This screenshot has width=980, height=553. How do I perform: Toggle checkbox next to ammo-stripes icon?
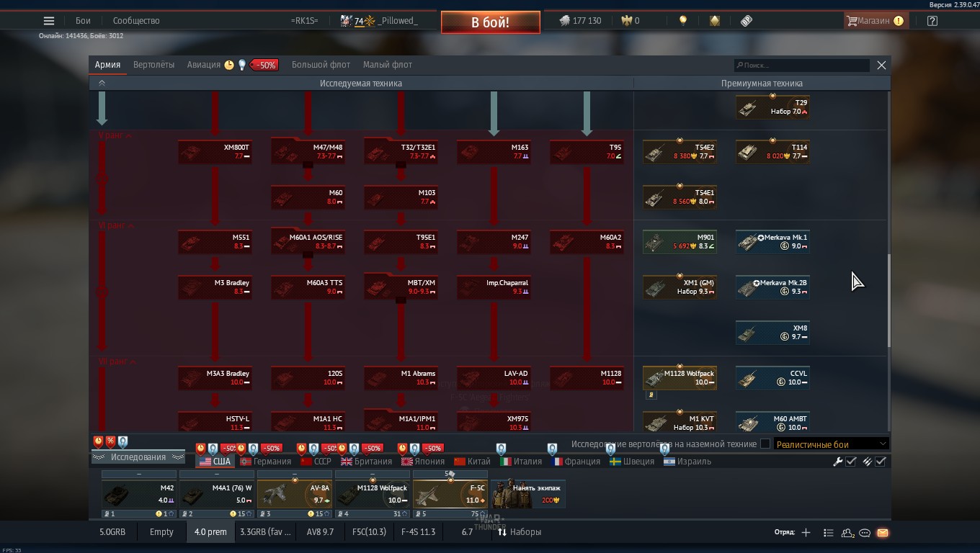coord(881,462)
